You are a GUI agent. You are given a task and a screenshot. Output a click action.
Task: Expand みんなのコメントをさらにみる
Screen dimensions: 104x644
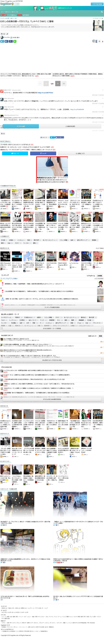tap(52, 360)
